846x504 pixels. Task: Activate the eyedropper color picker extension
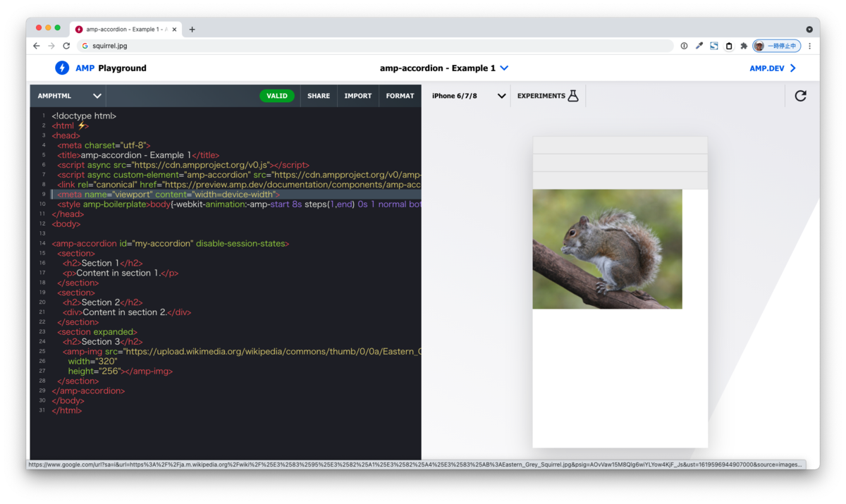click(x=699, y=46)
